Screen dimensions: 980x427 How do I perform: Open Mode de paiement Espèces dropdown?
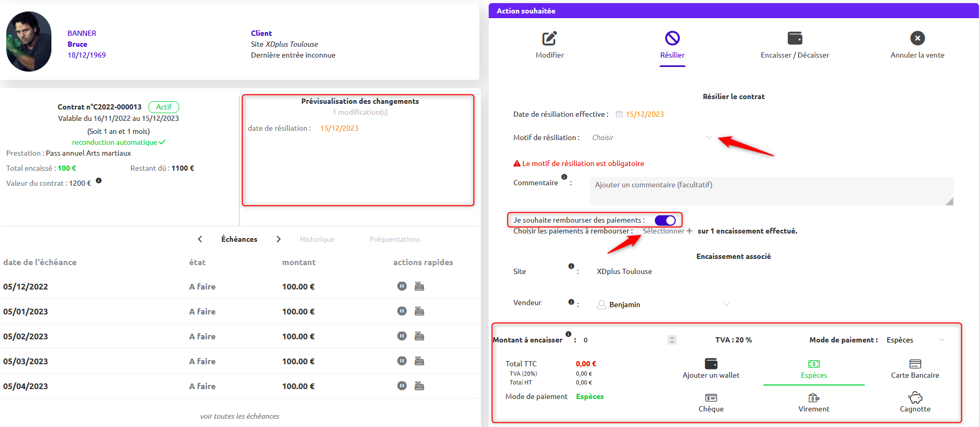click(x=916, y=340)
